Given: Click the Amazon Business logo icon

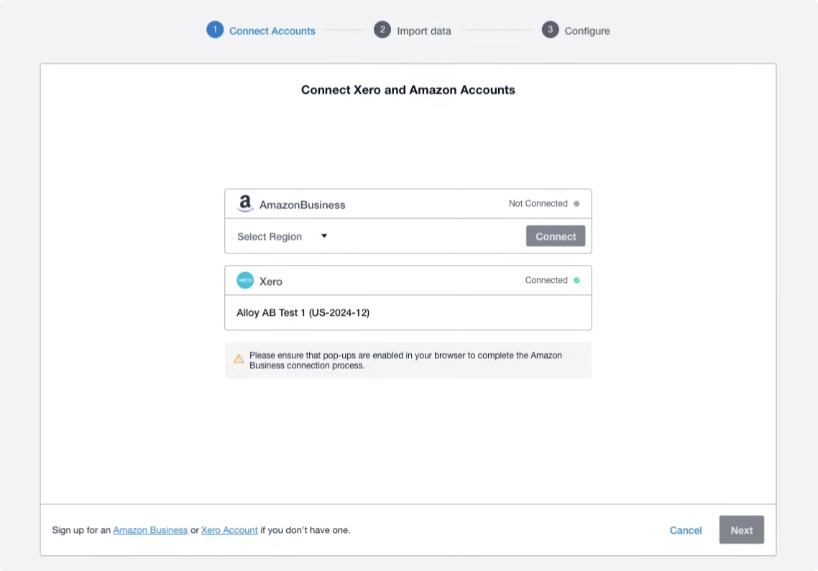Looking at the screenshot, I should pyautogui.click(x=245, y=204).
